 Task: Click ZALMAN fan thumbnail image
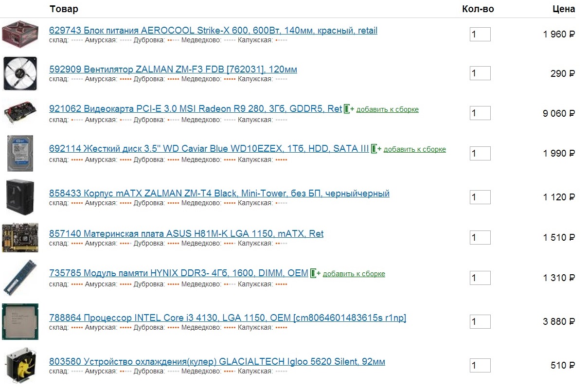click(x=20, y=73)
